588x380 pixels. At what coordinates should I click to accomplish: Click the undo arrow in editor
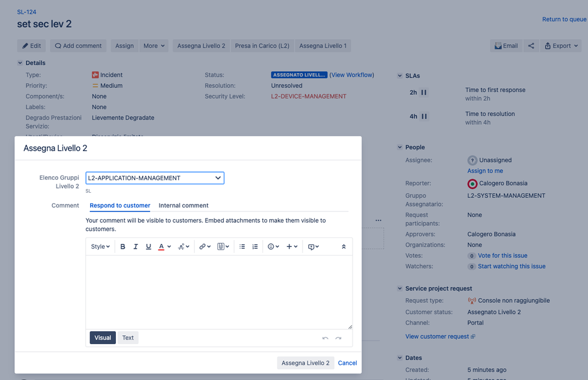pos(325,338)
